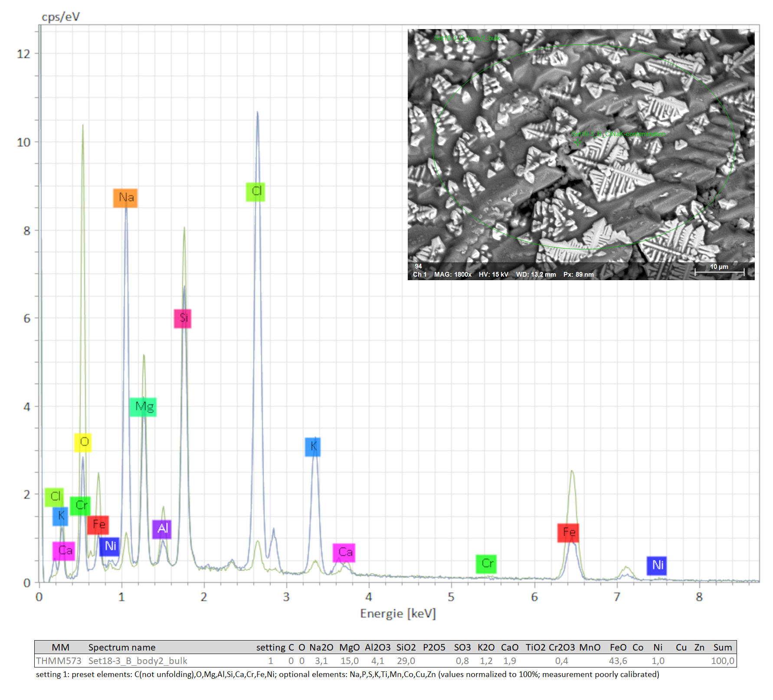773x700 pixels.
Task: Click the purple Al element label
Action: [x=162, y=529]
